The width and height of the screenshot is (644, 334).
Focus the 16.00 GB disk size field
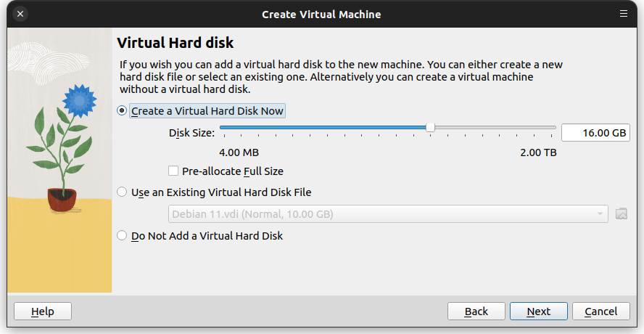pos(595,132)
